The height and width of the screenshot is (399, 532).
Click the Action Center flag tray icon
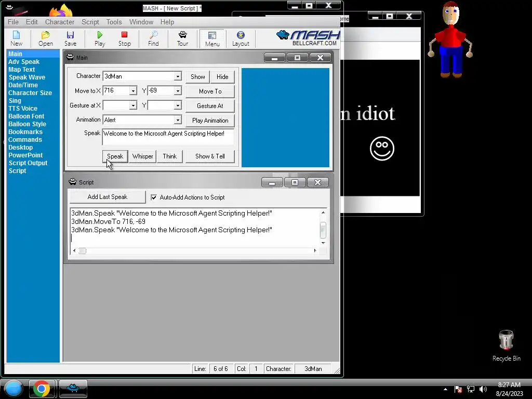[x=458, y=389]
